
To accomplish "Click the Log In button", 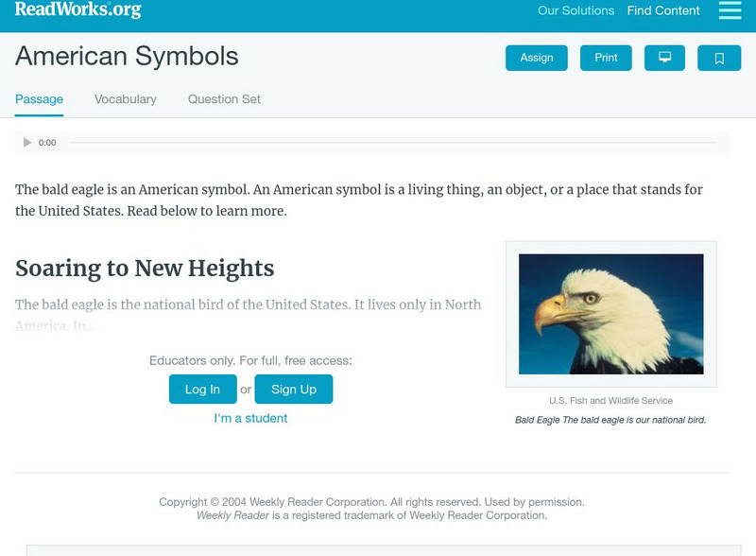I will click(x=202, y=390).
